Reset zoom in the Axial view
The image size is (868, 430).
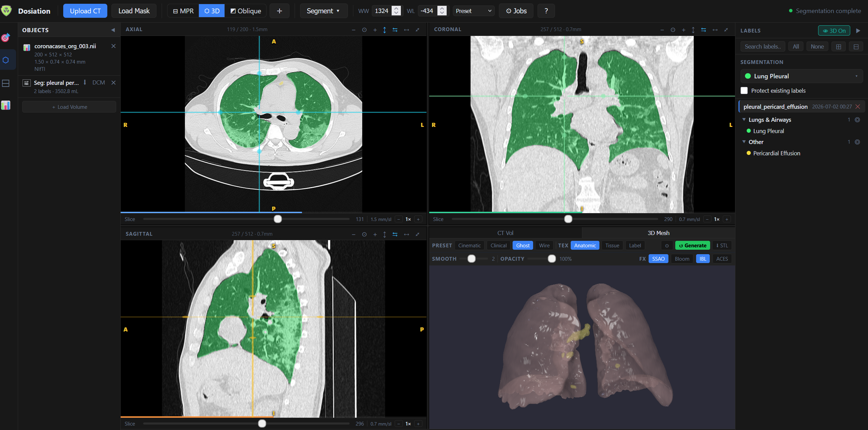(x=364, y=30)
